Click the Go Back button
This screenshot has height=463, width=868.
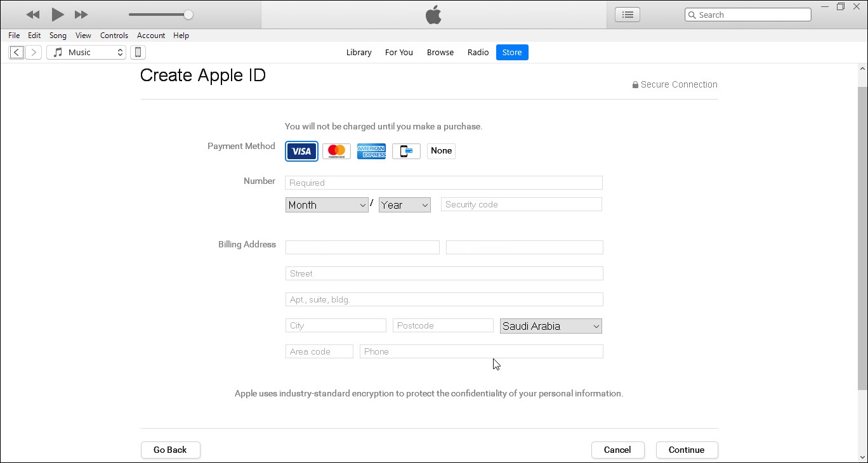pos(170,450)
